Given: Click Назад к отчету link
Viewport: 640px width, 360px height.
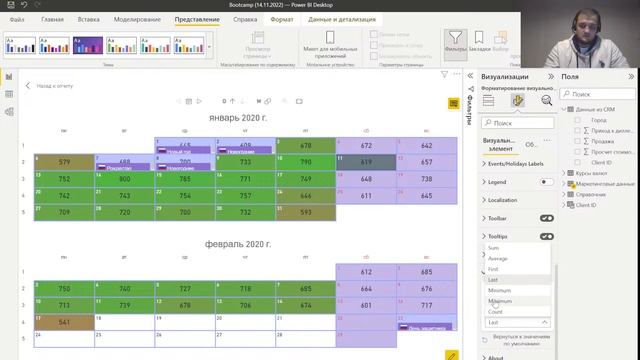Looking at the screenshot, I should tap(55, 86).
